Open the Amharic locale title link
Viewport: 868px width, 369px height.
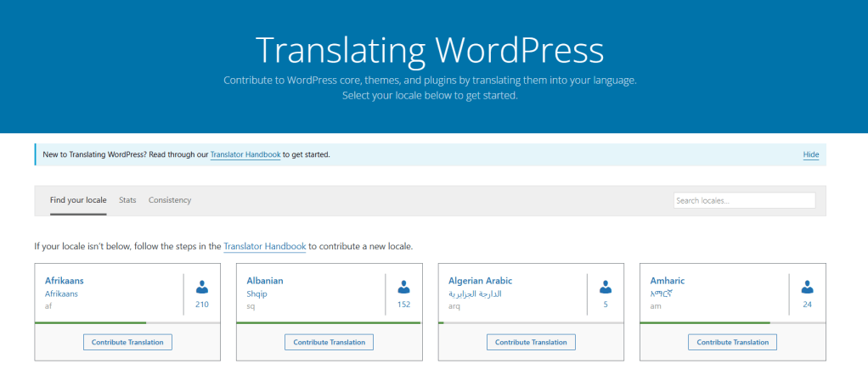668,281
